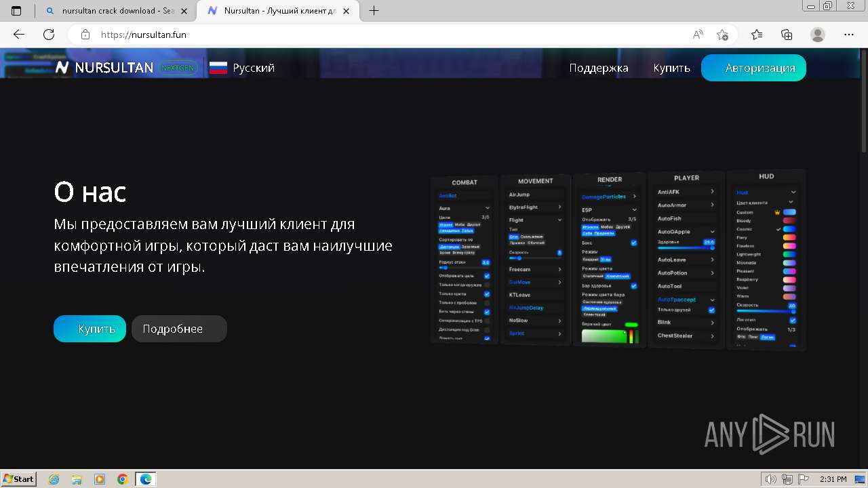868x488 pixels.
Task: Open the Action Center flag icon
Action: click(803, 479)
